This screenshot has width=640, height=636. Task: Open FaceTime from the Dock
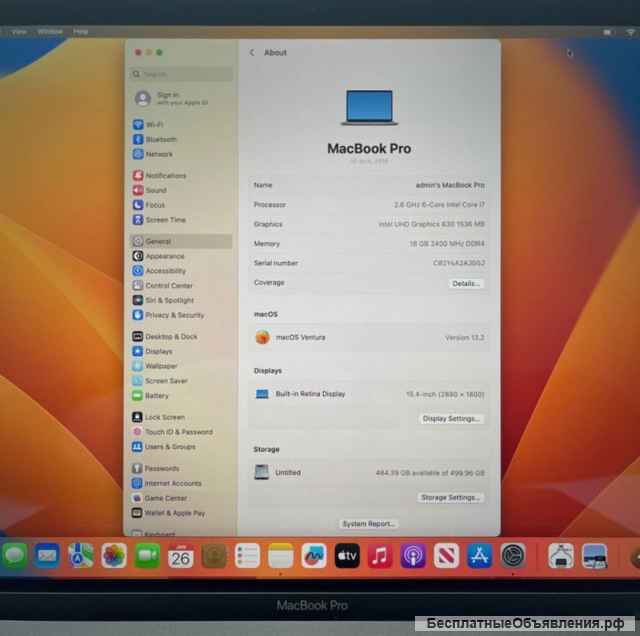(x=147, y=555)
